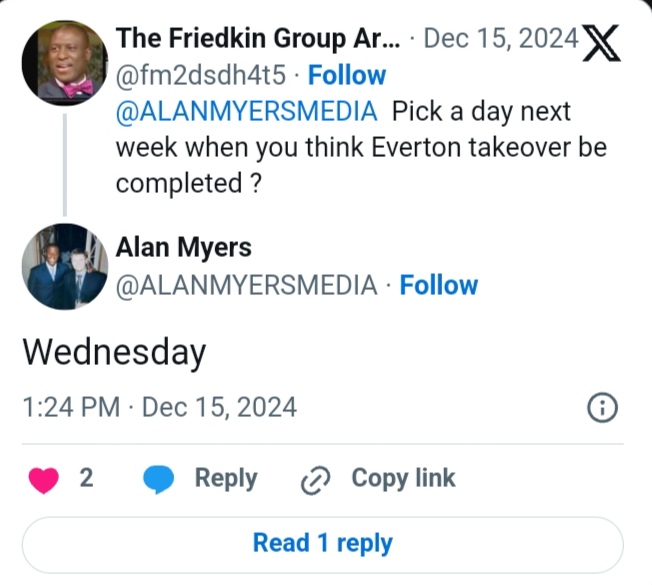Click the Dec 15, 2024 date in header
Image resolution: width=652 pixels, height=585 pixels.
[501, 39]
